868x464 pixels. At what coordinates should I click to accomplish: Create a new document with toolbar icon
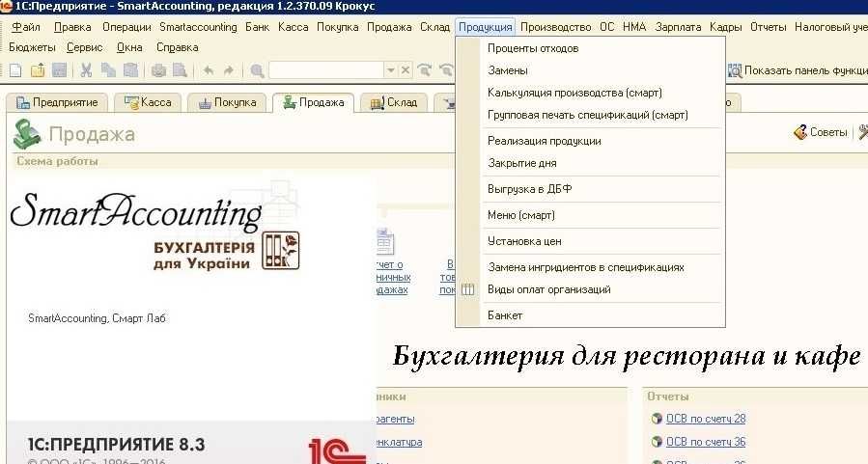[x=16, y=70]
